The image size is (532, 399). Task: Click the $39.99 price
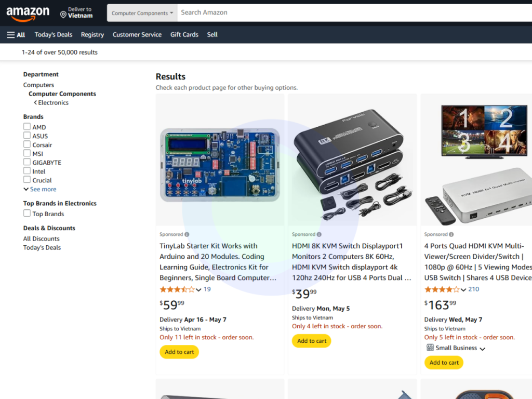click(304, 293)
